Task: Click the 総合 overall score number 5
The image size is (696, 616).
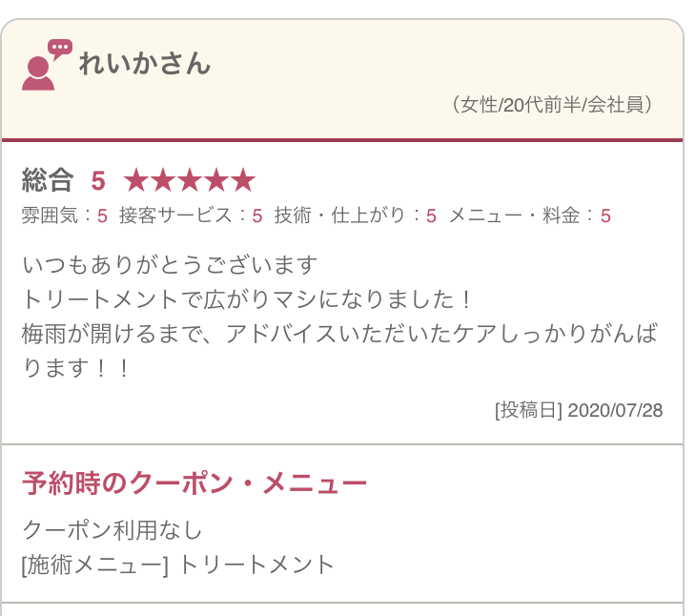Action: click(x=98, y=181)
